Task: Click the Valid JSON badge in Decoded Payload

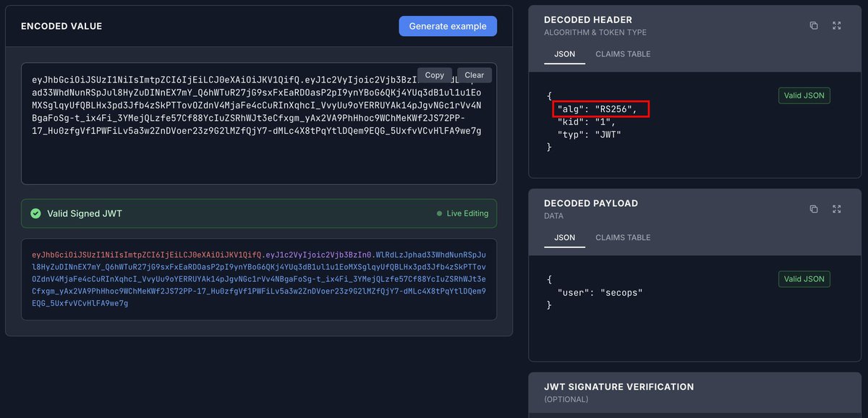Action: [804, 278]
